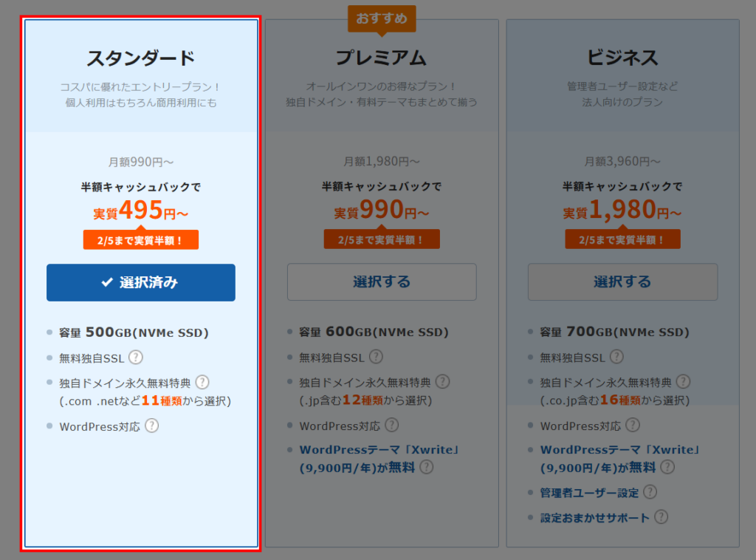
Task: Click help icon next to プレミアム WordPress対応
Action: pyautogui.click(x=392, y=425)
